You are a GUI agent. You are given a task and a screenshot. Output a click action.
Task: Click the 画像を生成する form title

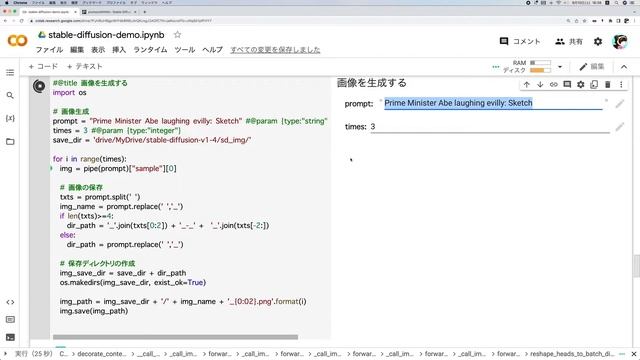(x=372, y=83)
